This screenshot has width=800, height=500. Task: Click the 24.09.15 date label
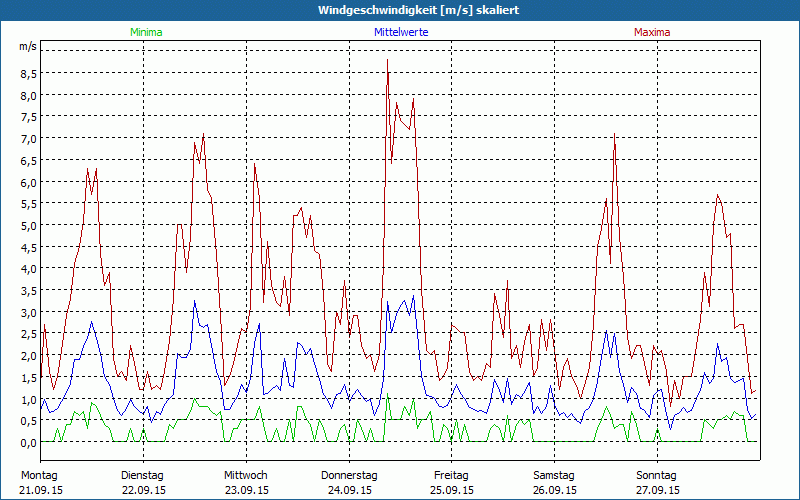point(348,490)
